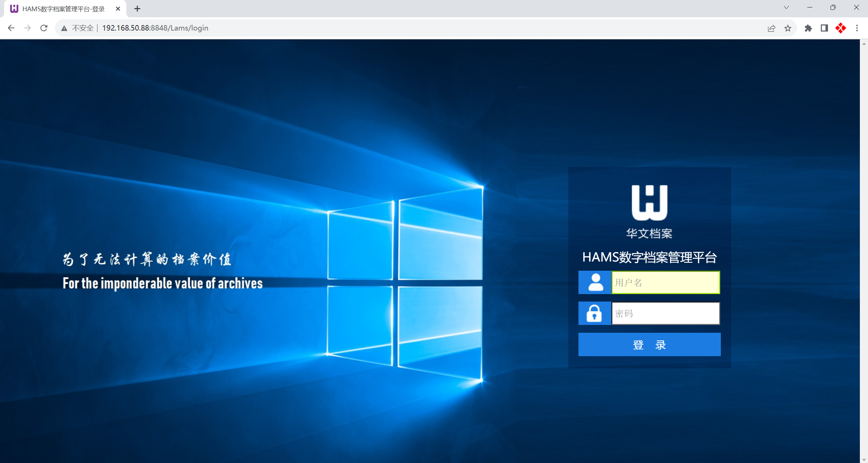Image resolution: width=868 pixels, height=463 pixels.
Task: Expand the tab search chevron
Action: tap(786, 7)
